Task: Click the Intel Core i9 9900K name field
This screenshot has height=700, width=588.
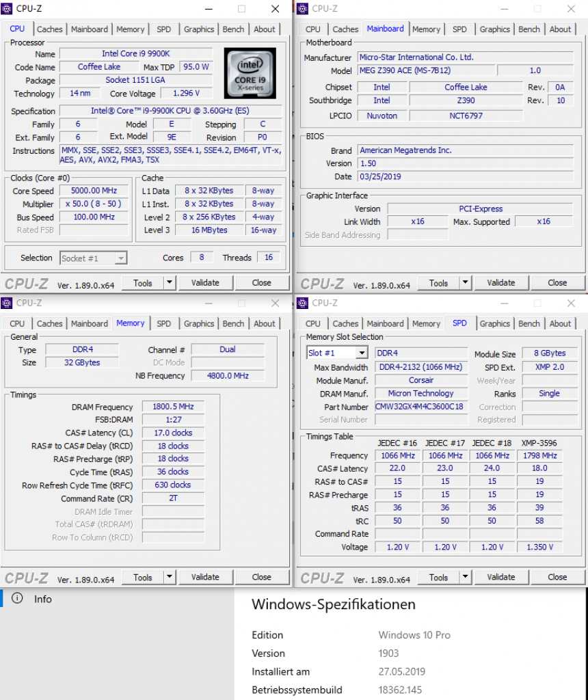Action: (136, 53)
